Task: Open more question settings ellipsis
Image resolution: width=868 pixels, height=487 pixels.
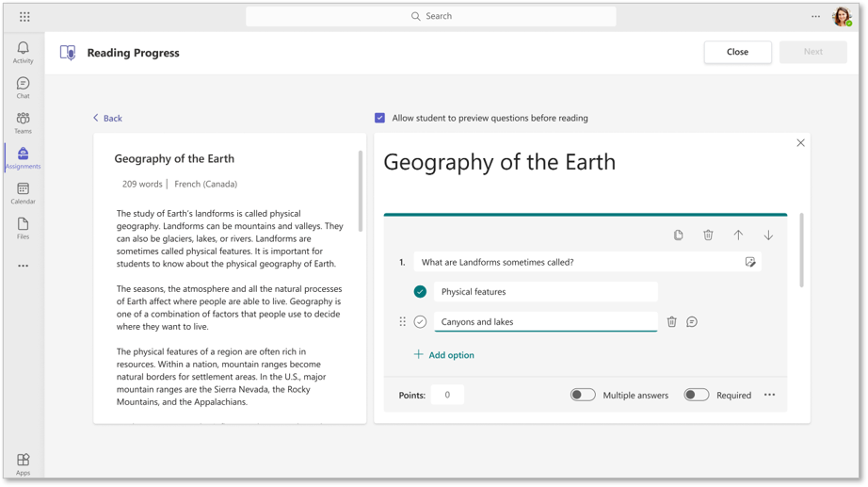Action: [x=769, y=395]
